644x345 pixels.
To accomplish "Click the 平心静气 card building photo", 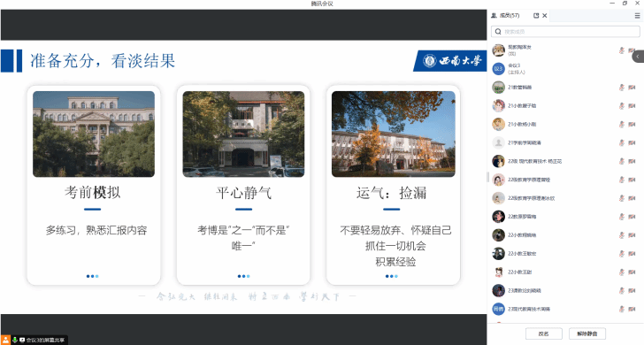I will point(243,134).
